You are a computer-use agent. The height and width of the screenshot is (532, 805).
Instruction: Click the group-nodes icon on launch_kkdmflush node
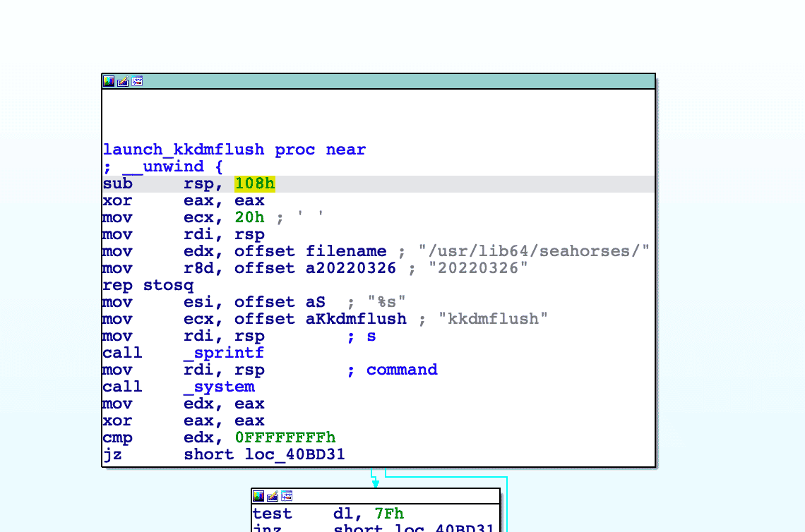(x=136, y=80)
